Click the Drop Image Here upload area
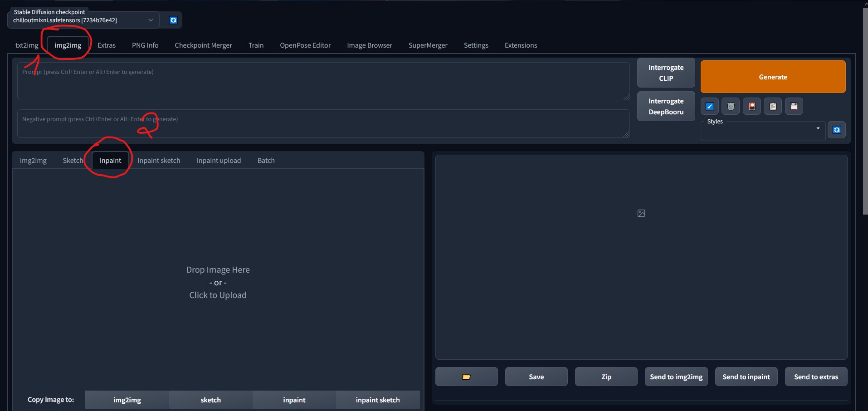The height and width of the screenshot is (411, 868). point(218,282)
